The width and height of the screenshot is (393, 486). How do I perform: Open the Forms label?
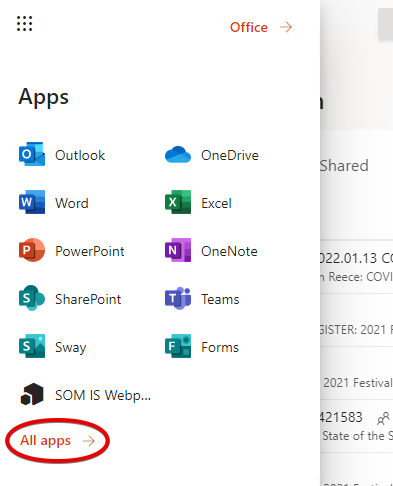(x=220, y=347)
